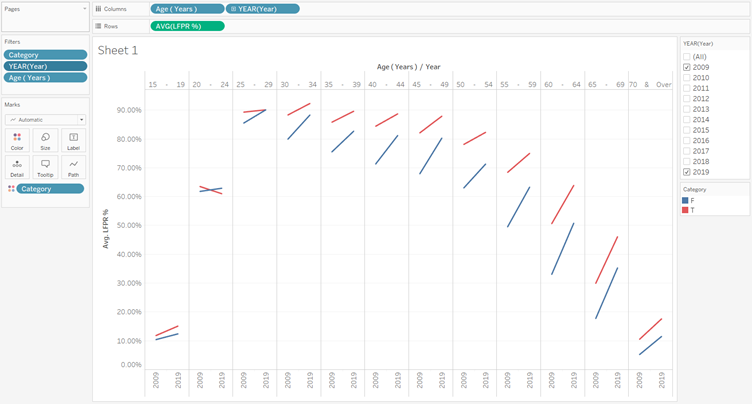Check the (All) years checkbox

click(x=687, y=56)
